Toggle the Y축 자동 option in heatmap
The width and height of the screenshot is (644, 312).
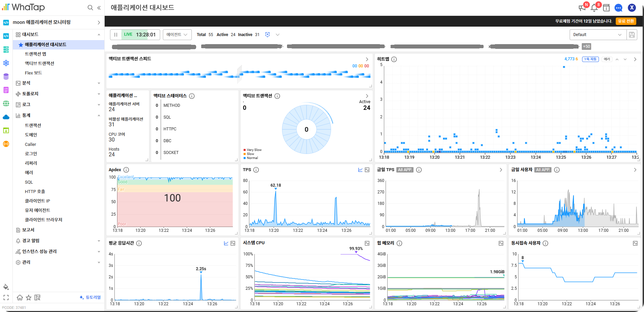point(590,59)
